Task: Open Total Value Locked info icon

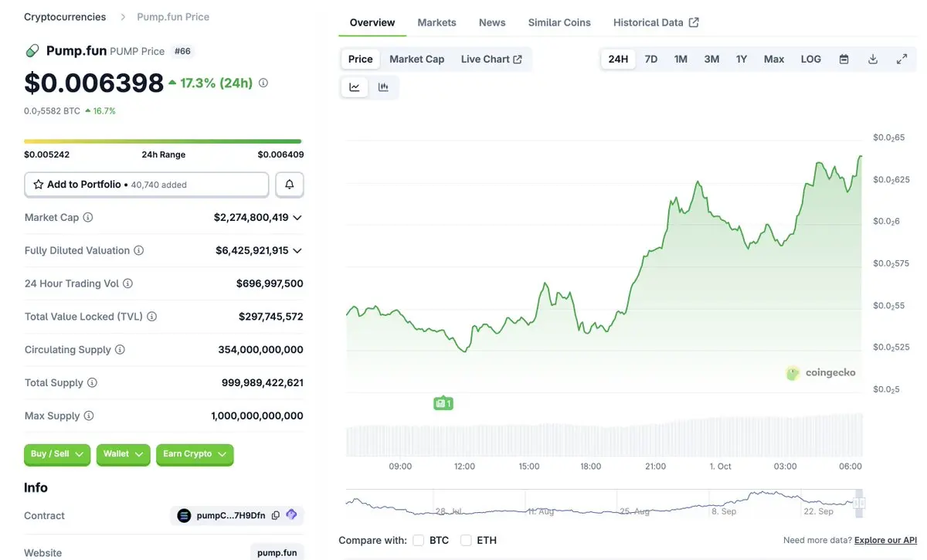Action: tap(152, 317)
